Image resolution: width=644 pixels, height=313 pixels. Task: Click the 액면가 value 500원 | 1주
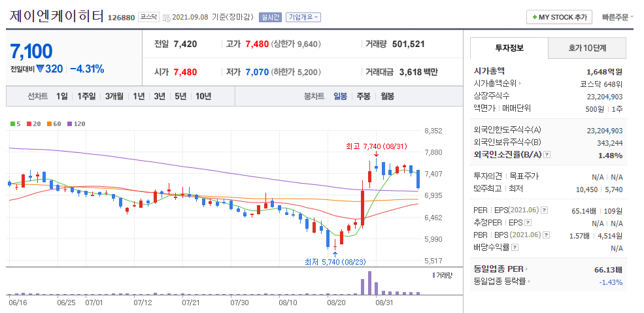click(x=603, y=109)
